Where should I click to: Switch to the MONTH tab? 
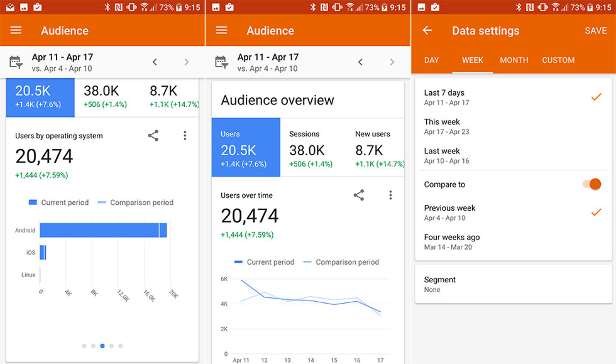pyautogui.click(x=514, y=60)
